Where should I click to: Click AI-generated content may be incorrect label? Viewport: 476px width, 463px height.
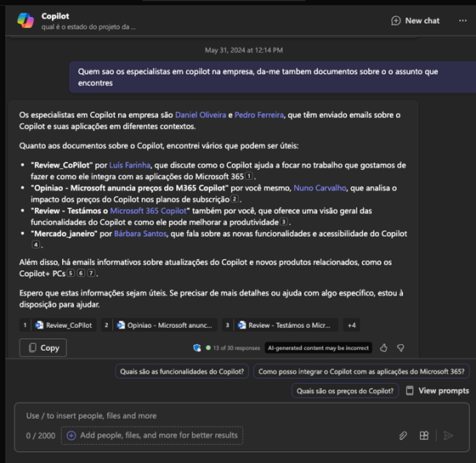click(x=318, y=348)
